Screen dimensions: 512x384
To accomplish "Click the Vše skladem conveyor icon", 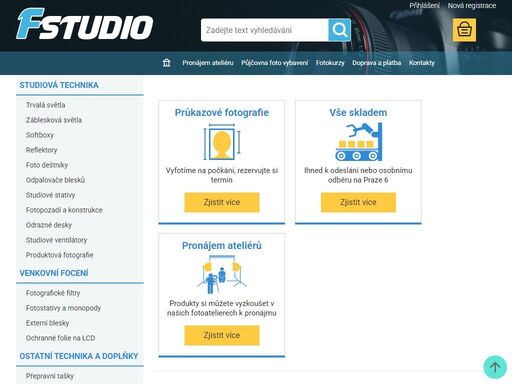I will click(x=358, y=142).
